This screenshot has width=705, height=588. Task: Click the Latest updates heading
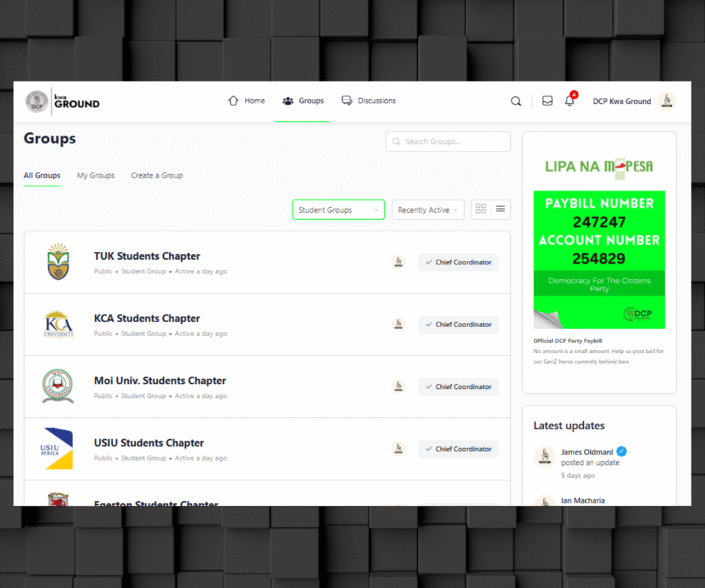(569, 426)
